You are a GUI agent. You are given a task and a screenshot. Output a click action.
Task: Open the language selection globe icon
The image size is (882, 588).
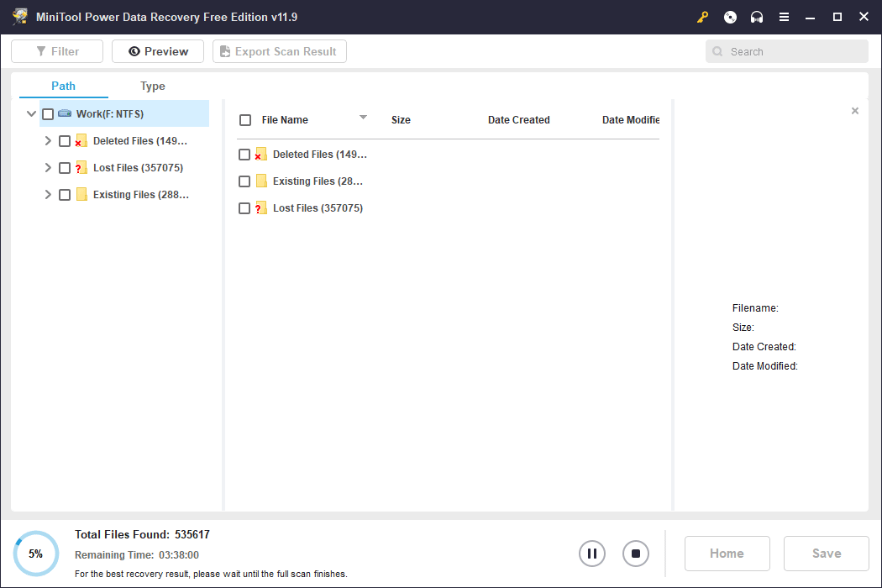(729, 17)
